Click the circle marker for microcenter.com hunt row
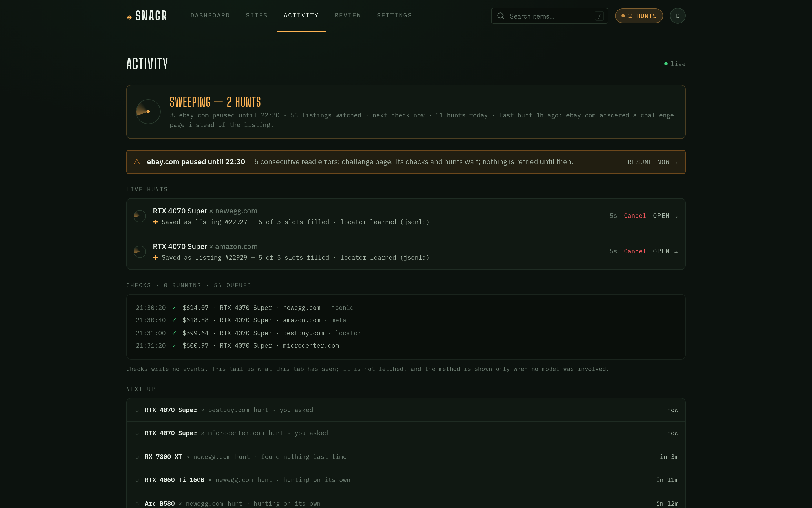 pos(137,433)
